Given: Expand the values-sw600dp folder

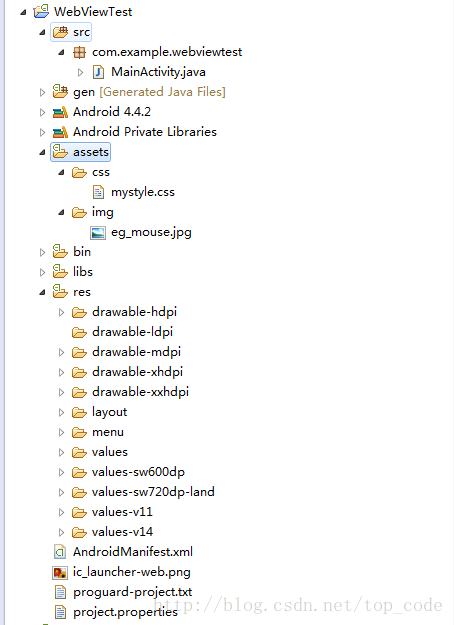Looking at the screenshot, I should [x=61, y=472].
